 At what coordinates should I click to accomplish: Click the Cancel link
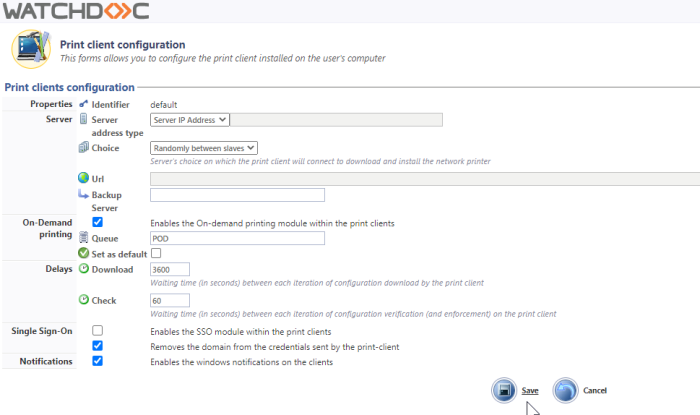tap(595, 390)
